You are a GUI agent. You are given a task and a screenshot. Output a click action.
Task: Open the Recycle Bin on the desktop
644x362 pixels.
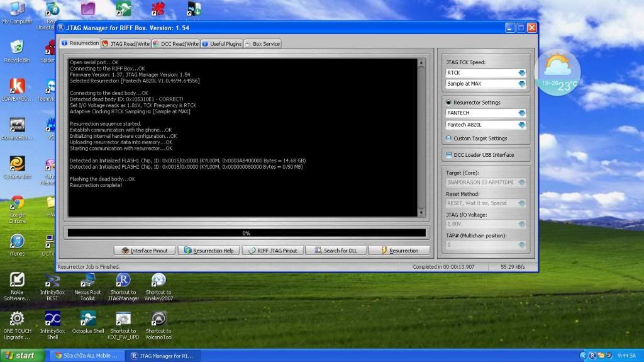click(17, 51)
